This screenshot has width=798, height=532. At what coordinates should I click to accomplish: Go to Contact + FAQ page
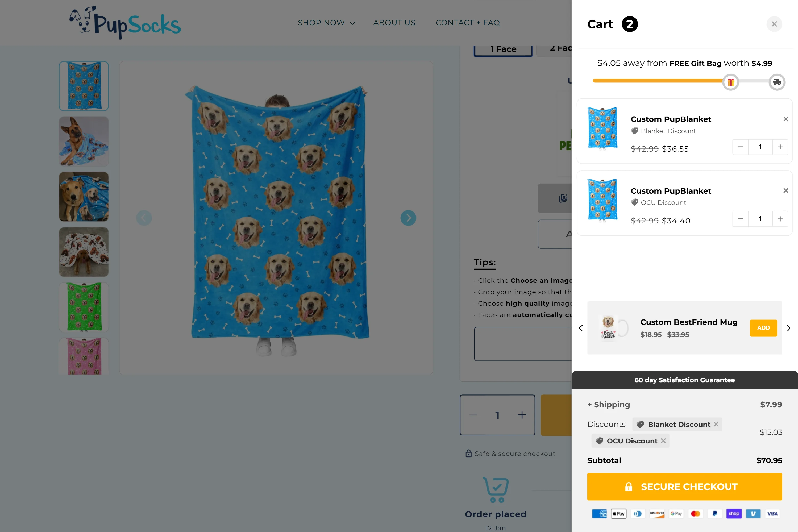468,23
